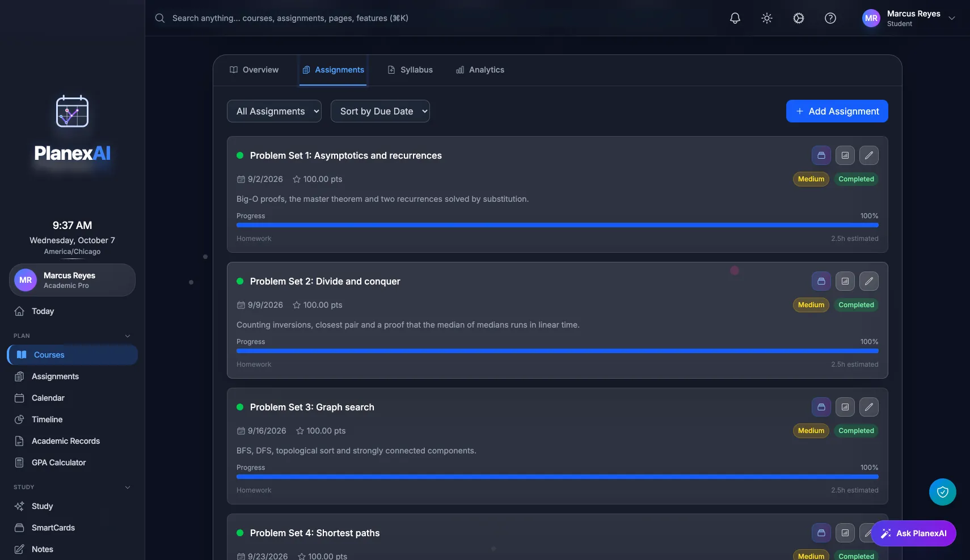Open Study in sidebar
The image size is (970, 560).
(72, 506)
